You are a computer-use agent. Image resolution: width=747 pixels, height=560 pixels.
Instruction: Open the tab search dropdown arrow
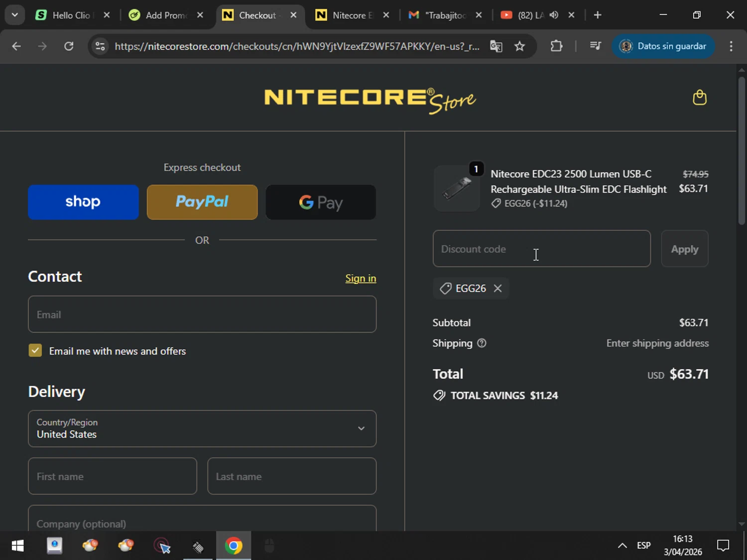pyautogui.click(x=15, y=15)
